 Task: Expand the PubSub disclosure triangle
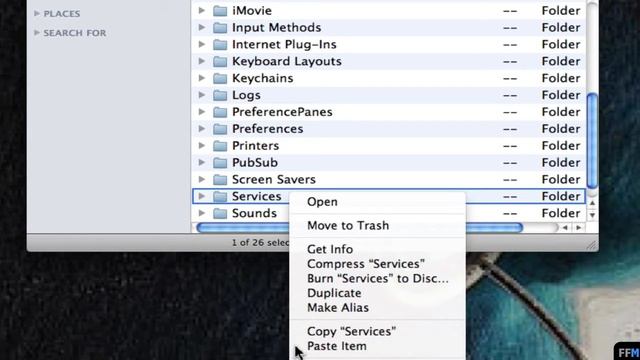pyautogui.click(x=202, y=162)
